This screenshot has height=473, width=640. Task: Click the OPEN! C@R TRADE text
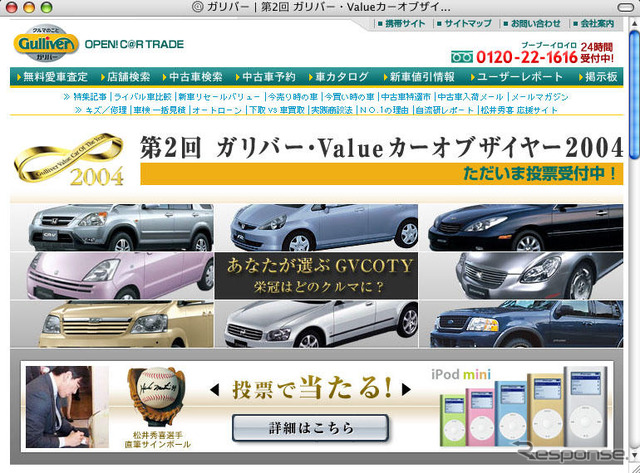(x=134, y=44)
